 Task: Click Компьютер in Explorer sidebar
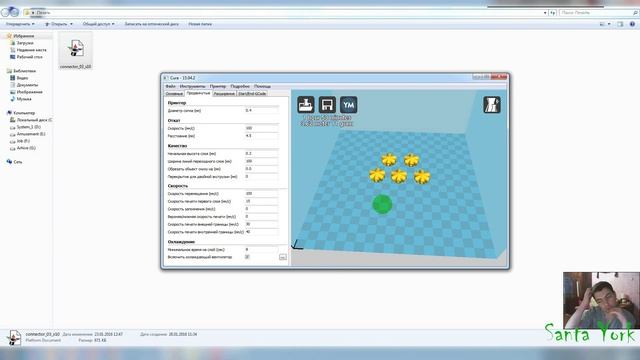(x=24, y=113)
